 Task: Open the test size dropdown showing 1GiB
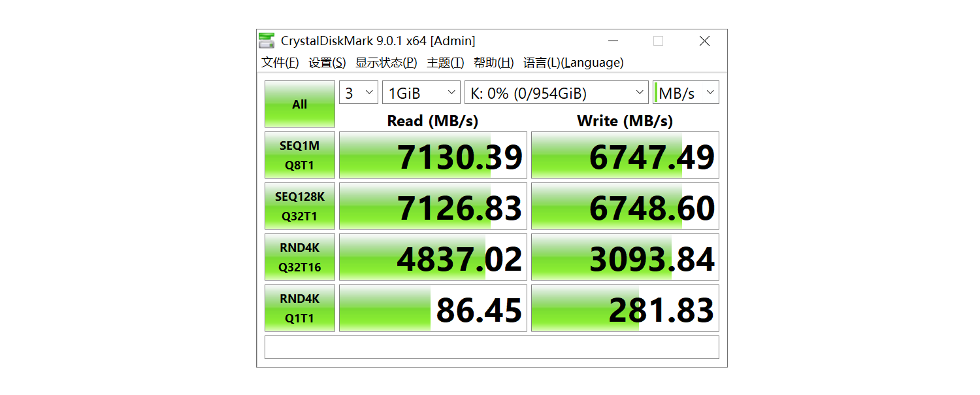point(421,93)
